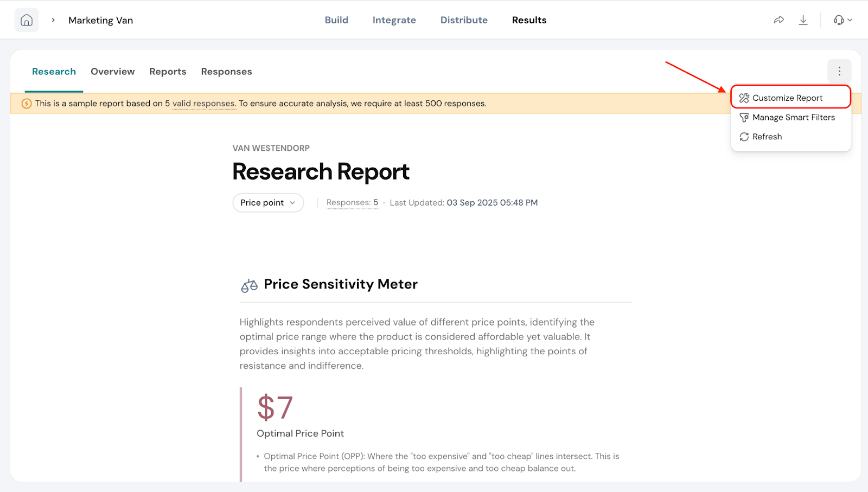Switch to the Overview tab
Viewport: 868px width, 492px height.
coord(112,72)
